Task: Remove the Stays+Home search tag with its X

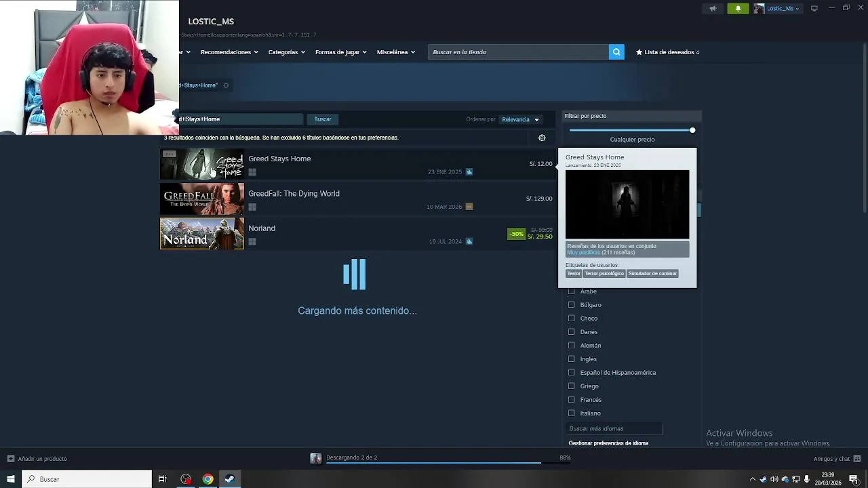Action: (x=226, y=85)
